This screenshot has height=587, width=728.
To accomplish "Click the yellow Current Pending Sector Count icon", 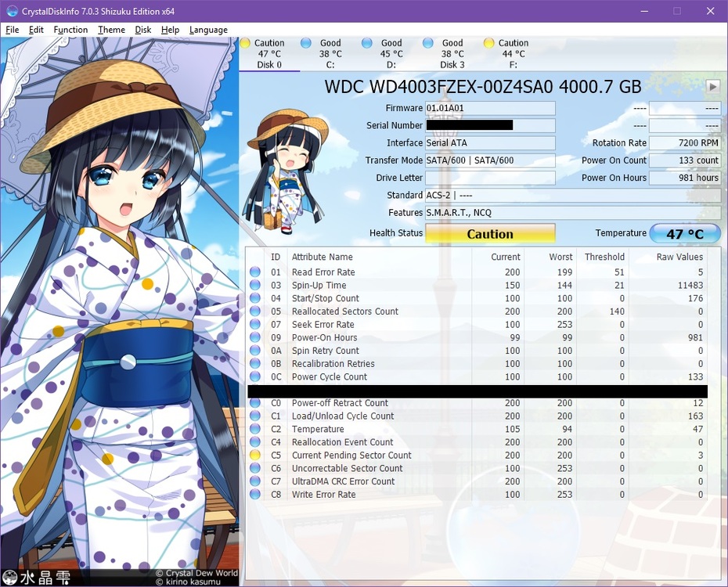I will tap(255, 456).
